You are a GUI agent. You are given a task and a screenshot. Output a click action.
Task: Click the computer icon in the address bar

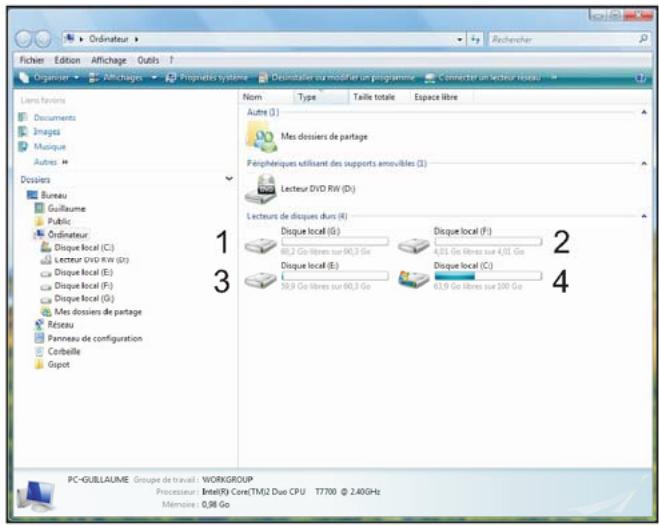69,39
